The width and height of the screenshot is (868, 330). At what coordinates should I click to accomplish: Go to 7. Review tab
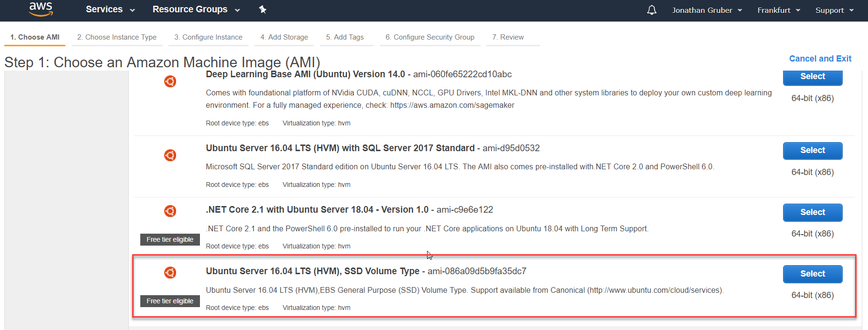click(508, 37)
